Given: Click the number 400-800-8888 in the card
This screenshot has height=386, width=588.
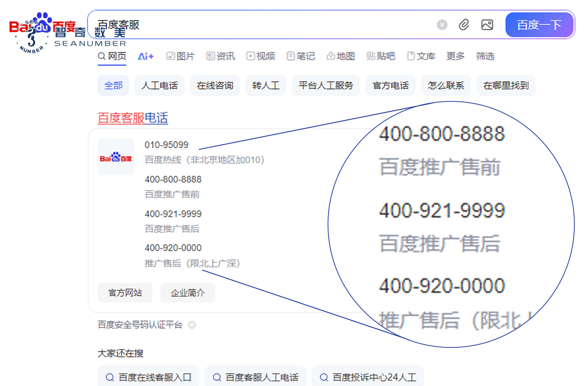Looking at the screenshot, I should (173, 179).
